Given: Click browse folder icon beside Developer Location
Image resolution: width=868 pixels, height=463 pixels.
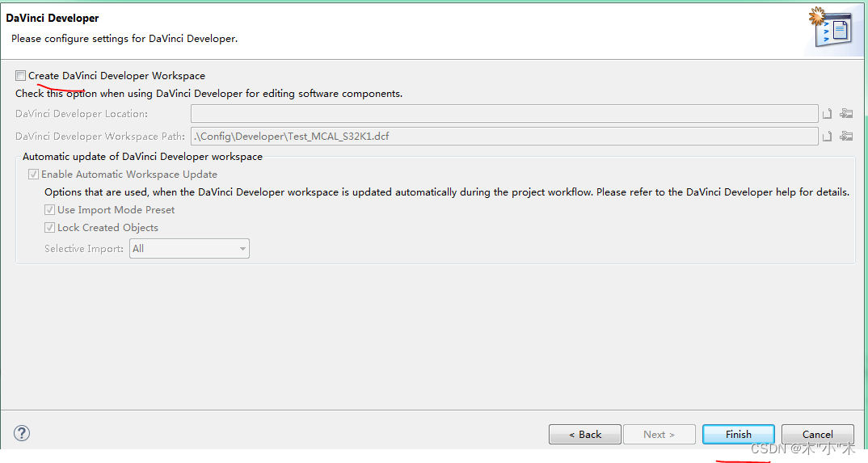Looking at the screenshot, I should click(x=846, y=113).
